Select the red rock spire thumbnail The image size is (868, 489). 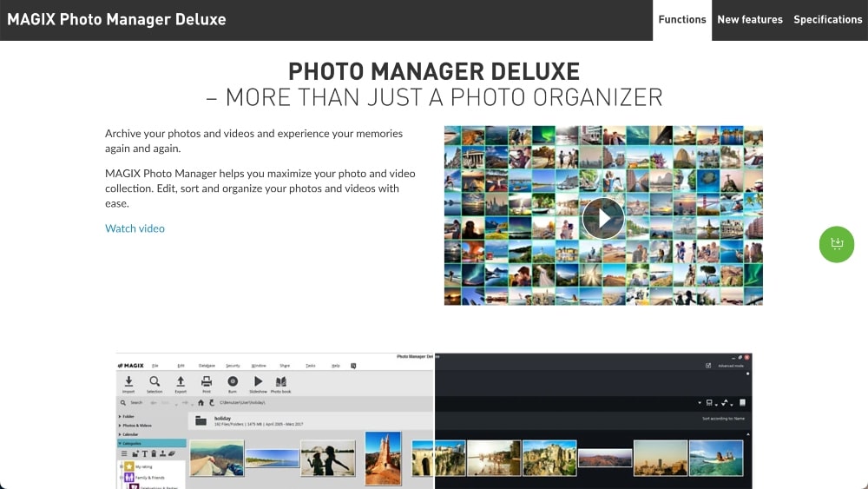[383, 459]
